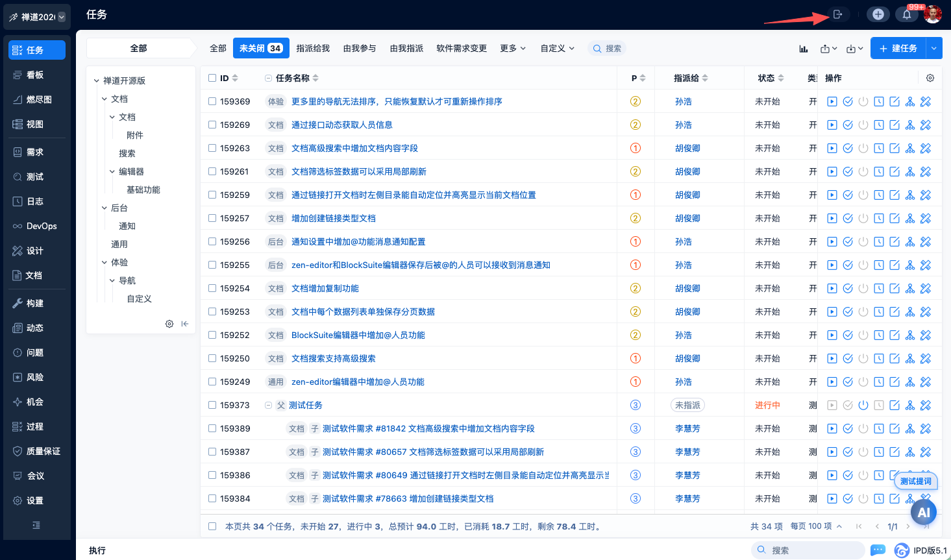Open the AI assistant floating button
This screenshot has height=560, width=951.
924,512
